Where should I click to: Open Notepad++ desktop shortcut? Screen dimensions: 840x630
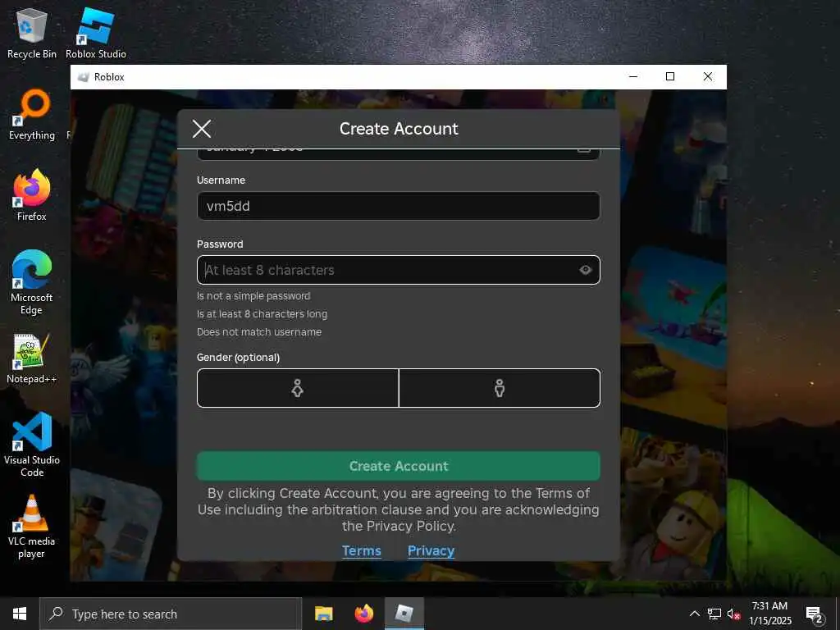click(32, 358)
